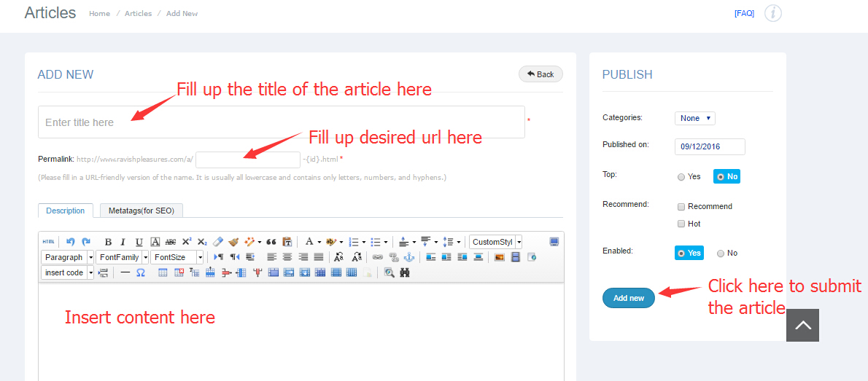Toggle bold text formatting

[x=108, y=242]
